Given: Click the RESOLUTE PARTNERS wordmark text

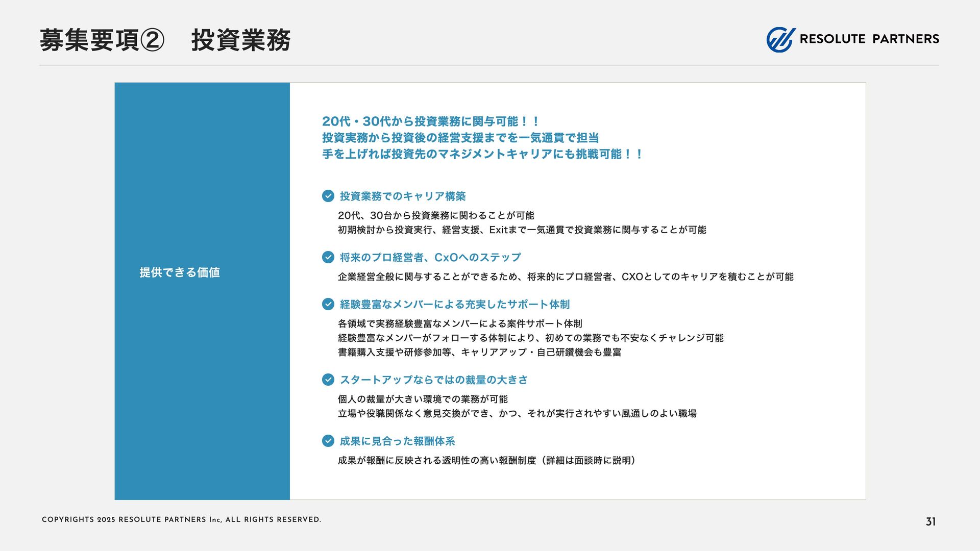Looking at the screenshot, I should click(x=869, y=39).
